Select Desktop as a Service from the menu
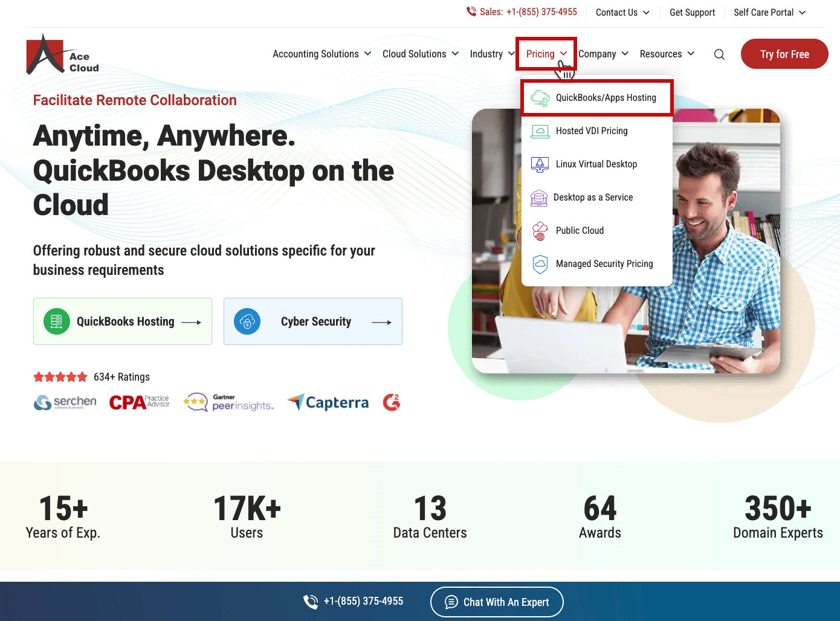The width and height of the screenshot is (840, 621). coord(593,198)
